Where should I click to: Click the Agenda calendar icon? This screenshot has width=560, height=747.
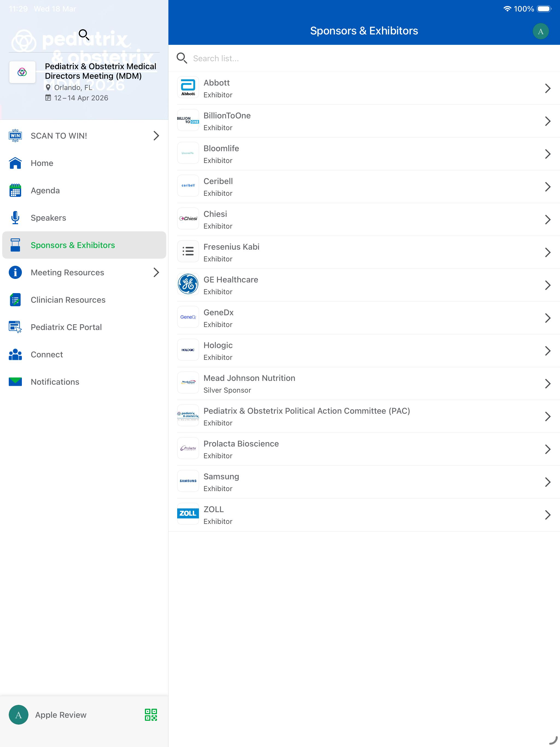coord(15,191)
